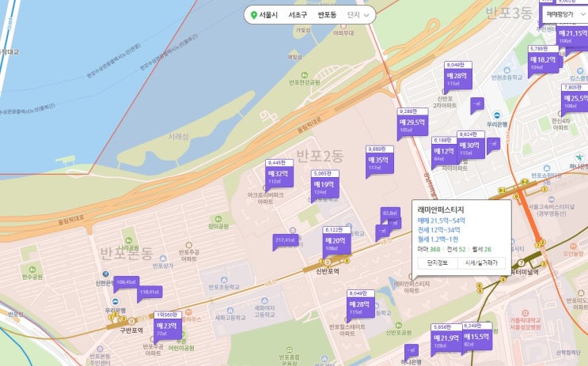This screenshot has height=366, width=588.
Task: Select the 매 23억 72㎡ marker
Action: click(167, 326)
